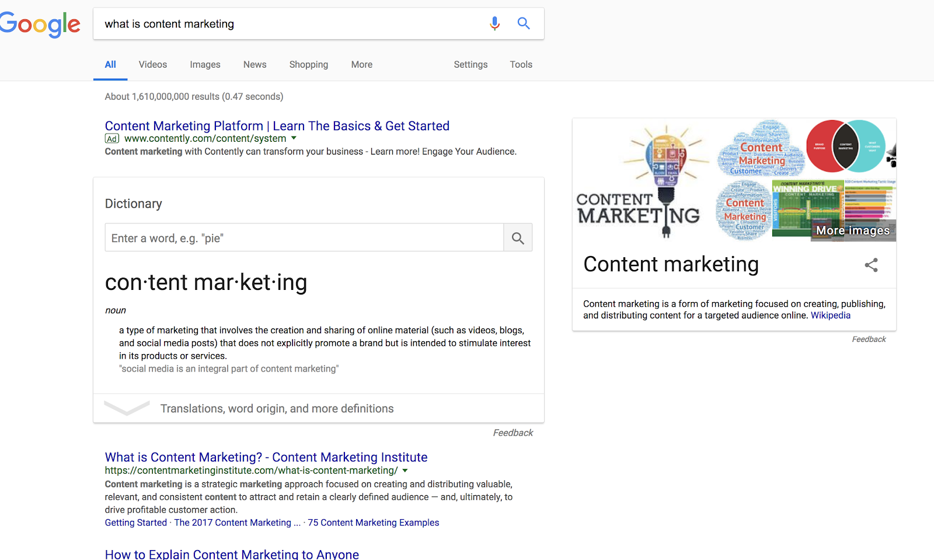934x560 pixels.
Task: Switch to the Images tab
Action: coord(205,65)
